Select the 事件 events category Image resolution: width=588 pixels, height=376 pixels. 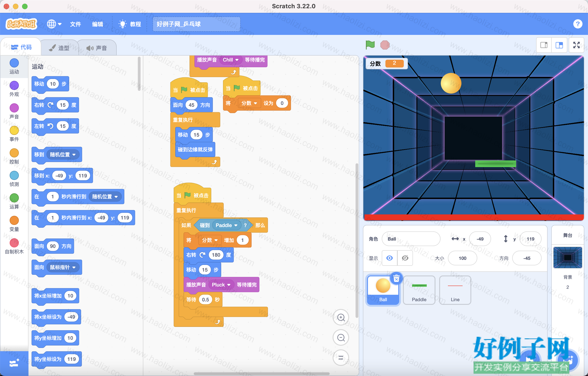(14, 134)
